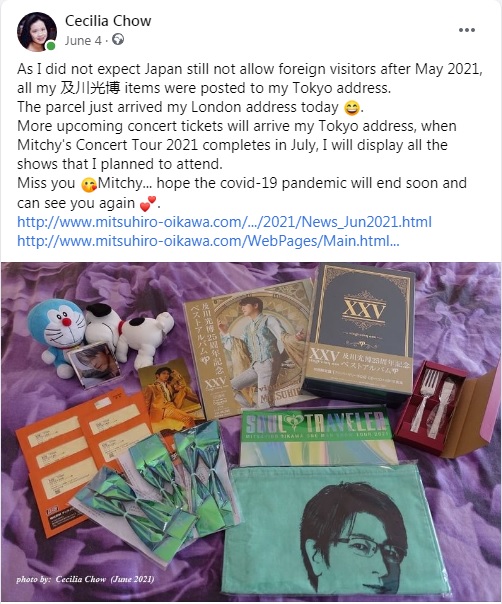The height and width of the screenshot is (604, 502).
Task: Click the green online status dot
Action: coord(50,46)
